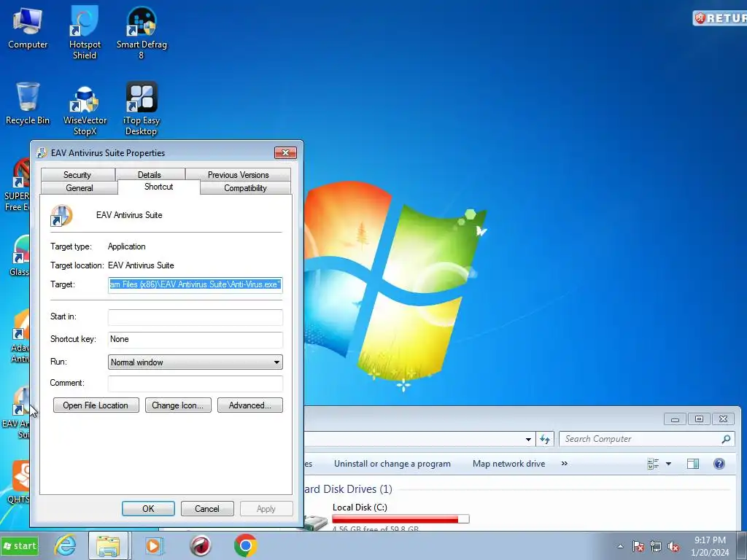Click the red round taskbar icon
The width and height of the screenshot is (747, 560).
pos(200,545)
